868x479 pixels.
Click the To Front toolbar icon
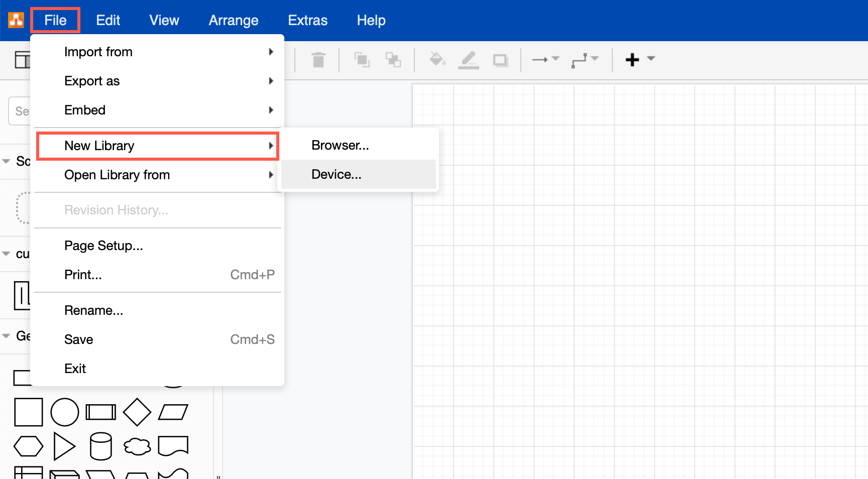pyautogui.click(x=363, y=60)
